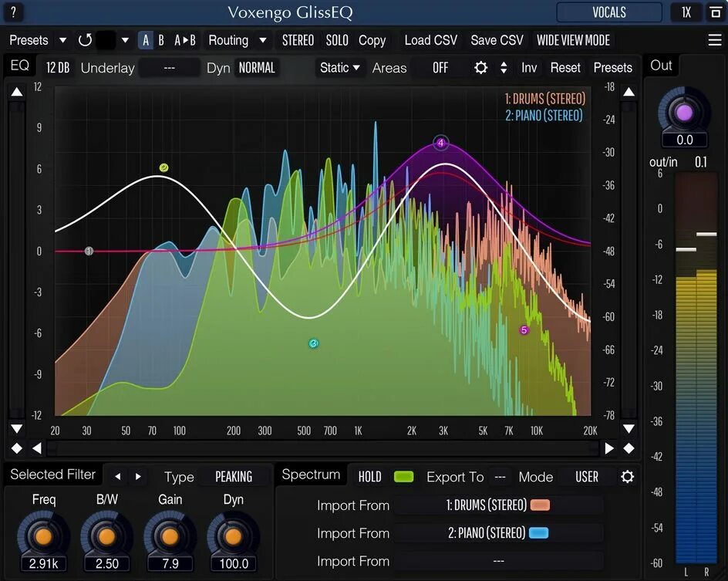Select filter control point 1
The image size is (728, 581).
pos(89,252)
